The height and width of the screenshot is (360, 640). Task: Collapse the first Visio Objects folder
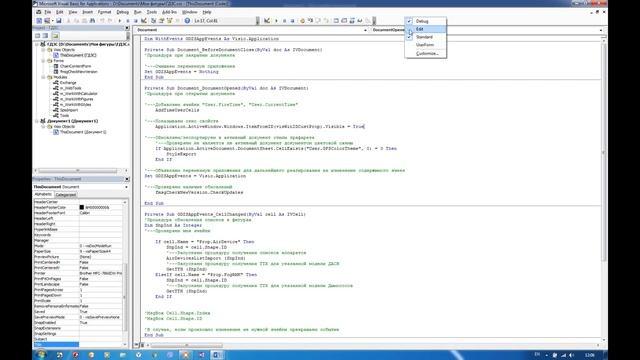[x=44, y=50]
